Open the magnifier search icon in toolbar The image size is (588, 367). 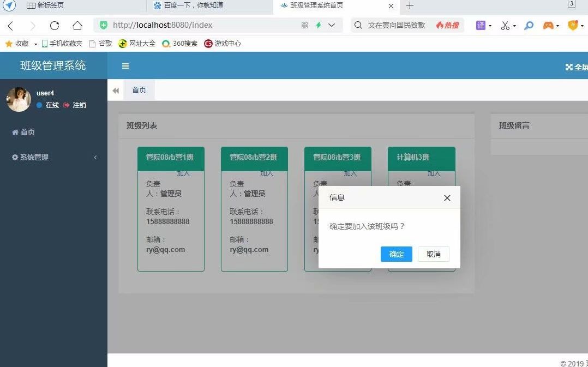(x=528, y=25)
